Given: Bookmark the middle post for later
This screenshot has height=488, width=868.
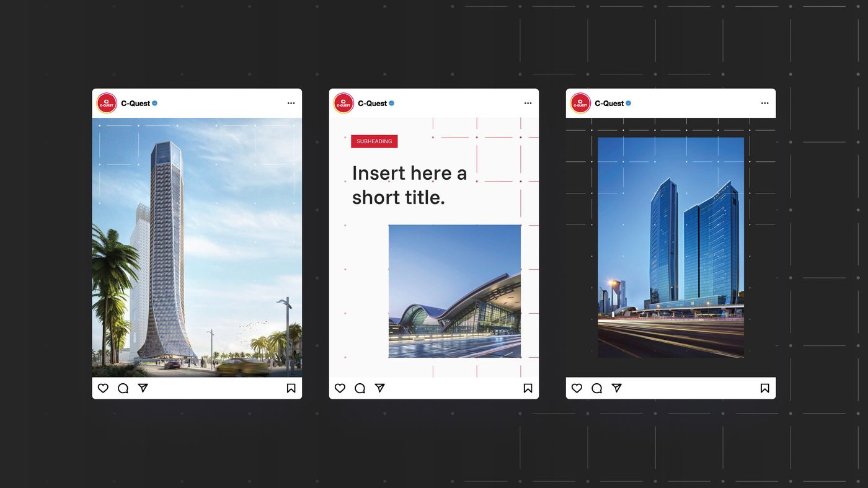Looking at the screenshot, I should [x=527, y=388].
